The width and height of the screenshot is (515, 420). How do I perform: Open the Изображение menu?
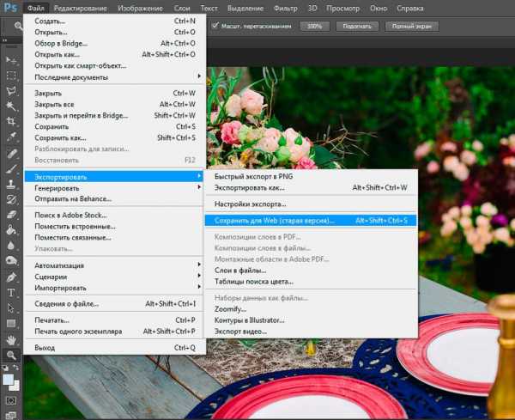[140, 8]
